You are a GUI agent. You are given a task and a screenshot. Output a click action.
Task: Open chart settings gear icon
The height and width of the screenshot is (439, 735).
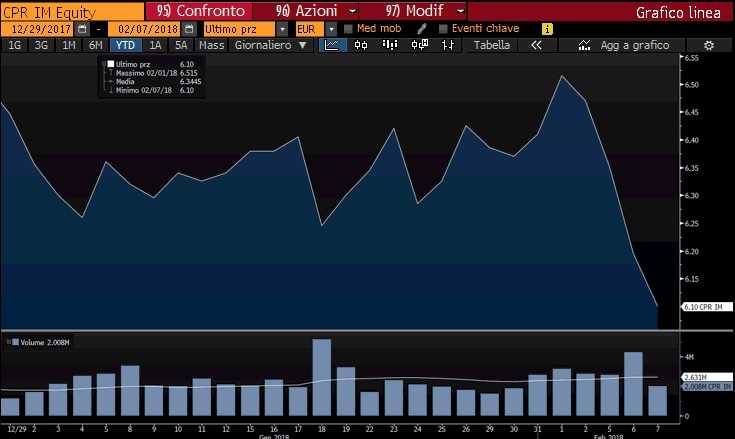pos(709,45)
